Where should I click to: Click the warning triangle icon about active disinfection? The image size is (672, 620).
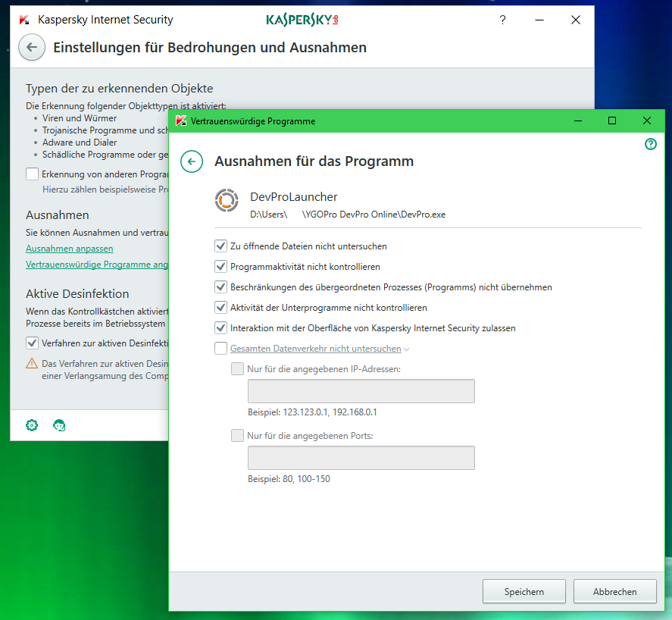pos(32,364)
